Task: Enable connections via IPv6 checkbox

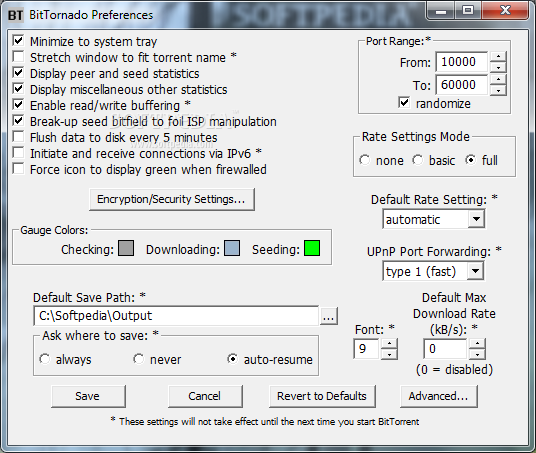Action: coord(18,153)
